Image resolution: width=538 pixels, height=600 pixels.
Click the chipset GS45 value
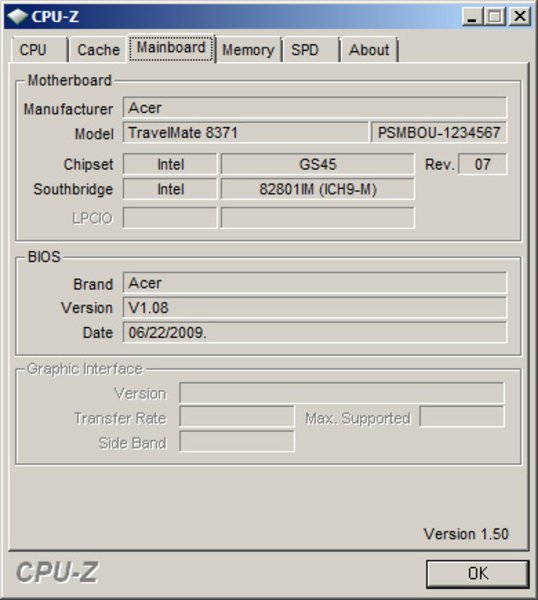pyautogui.click(x=318, y=164)
